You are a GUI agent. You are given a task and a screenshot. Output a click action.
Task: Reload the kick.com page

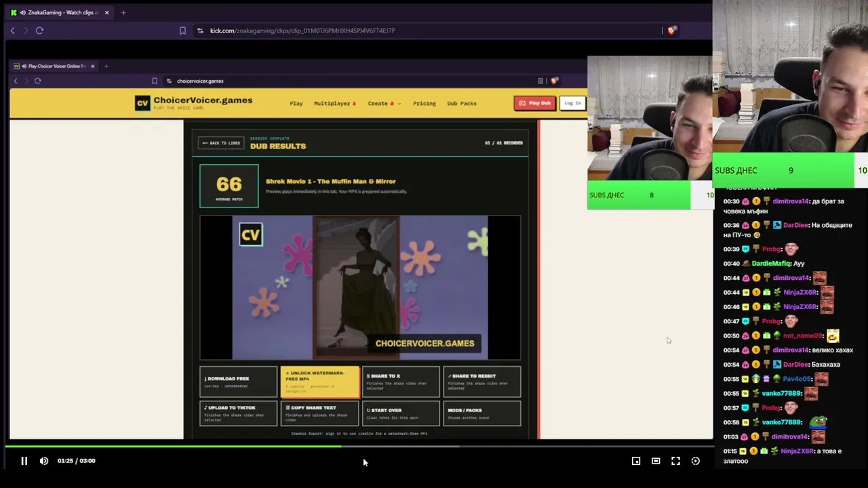[39, 30]
